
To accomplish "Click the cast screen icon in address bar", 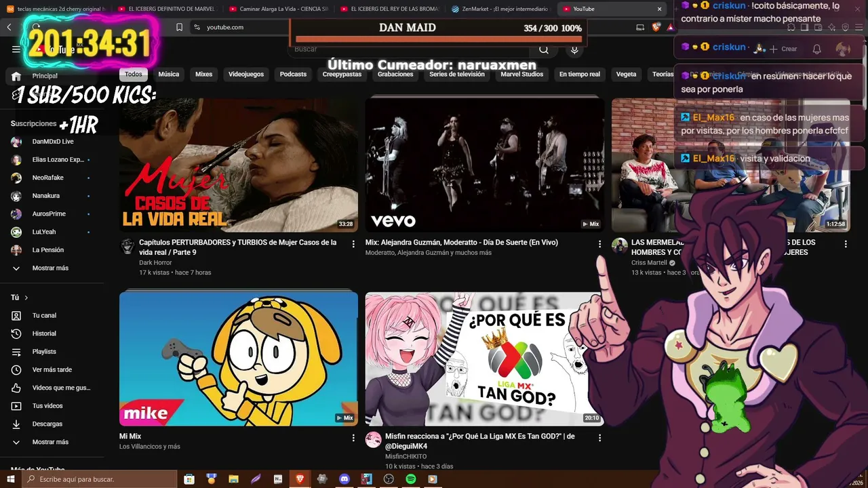I will (640, 27).
